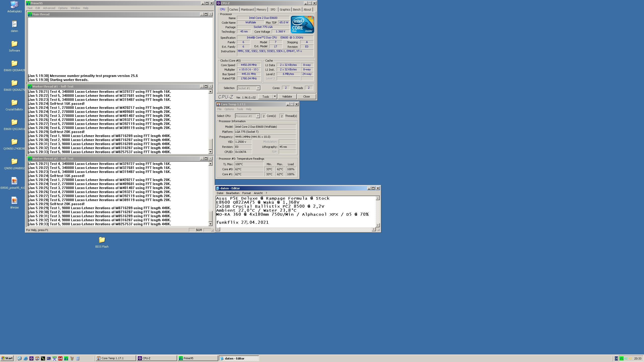Select the QX9650 L740B390 folder icon
Viewport: 644px width, 362px height.
point(14,144)
